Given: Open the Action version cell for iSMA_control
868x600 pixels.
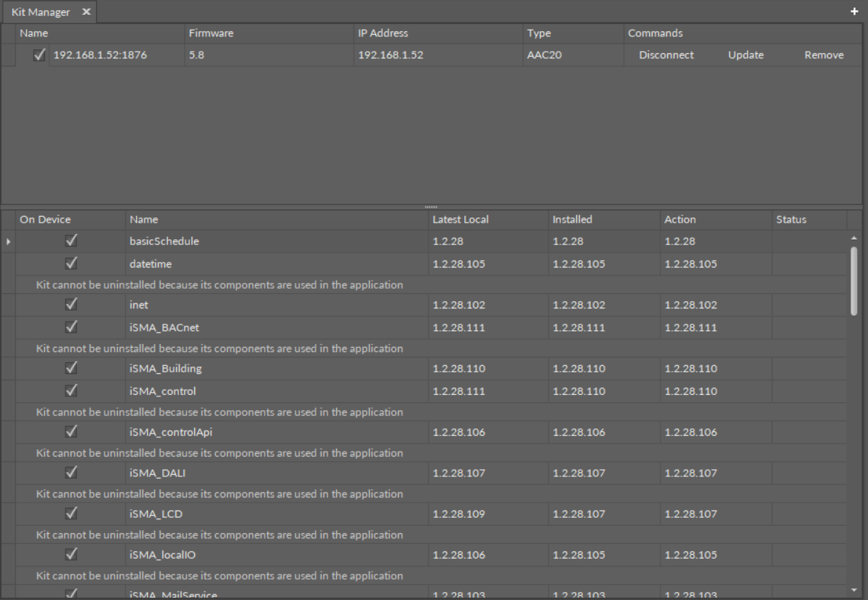Looking at the screenshot, I should (690, 391).
